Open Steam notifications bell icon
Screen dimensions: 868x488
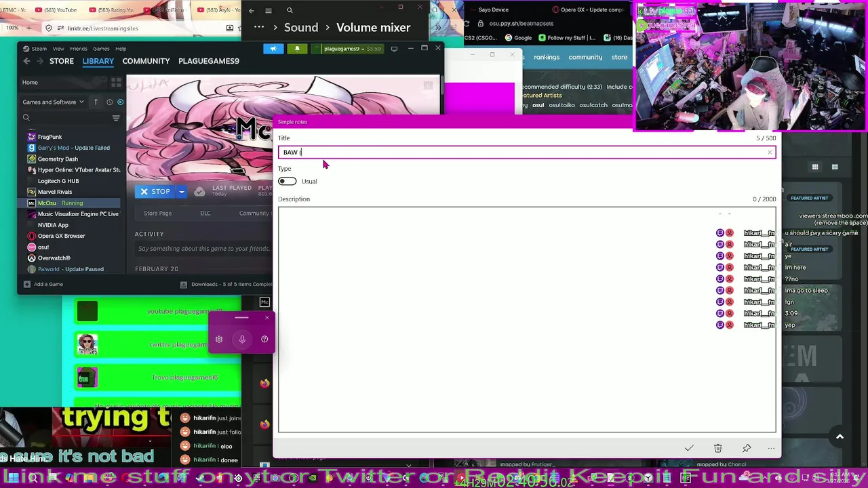[297, 49]
